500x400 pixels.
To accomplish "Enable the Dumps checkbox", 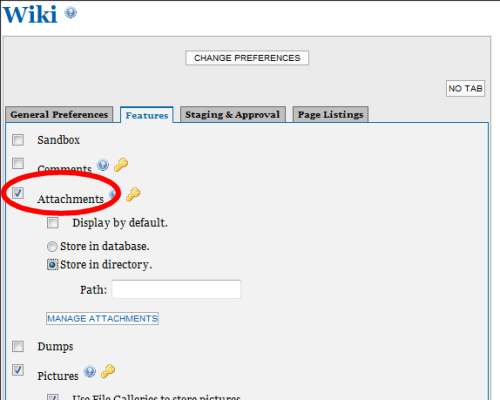I will click(18, 346).
